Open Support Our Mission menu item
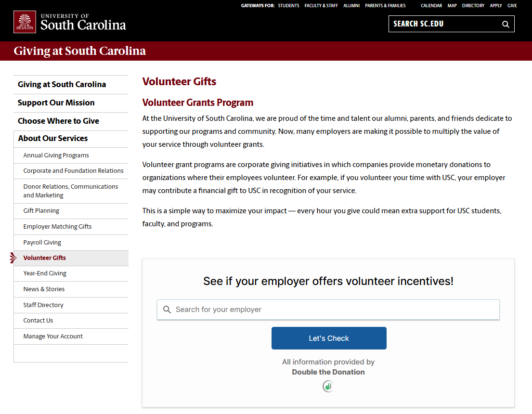The image size is (532, 414). (56, 103)
